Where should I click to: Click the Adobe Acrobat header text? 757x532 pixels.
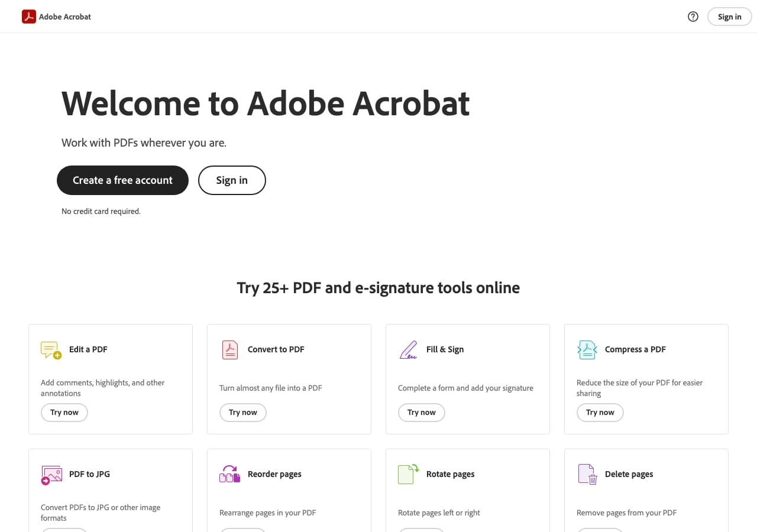tap(65, 17)
